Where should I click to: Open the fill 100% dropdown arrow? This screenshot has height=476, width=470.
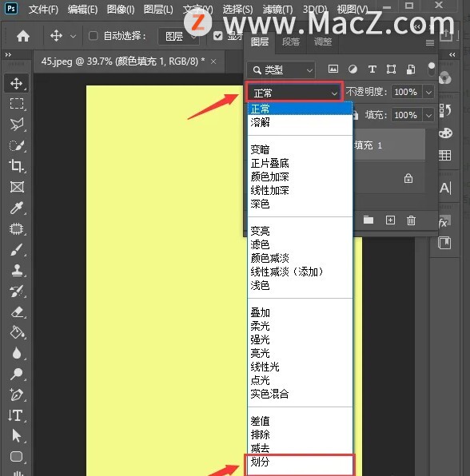(x=428, y=115)
